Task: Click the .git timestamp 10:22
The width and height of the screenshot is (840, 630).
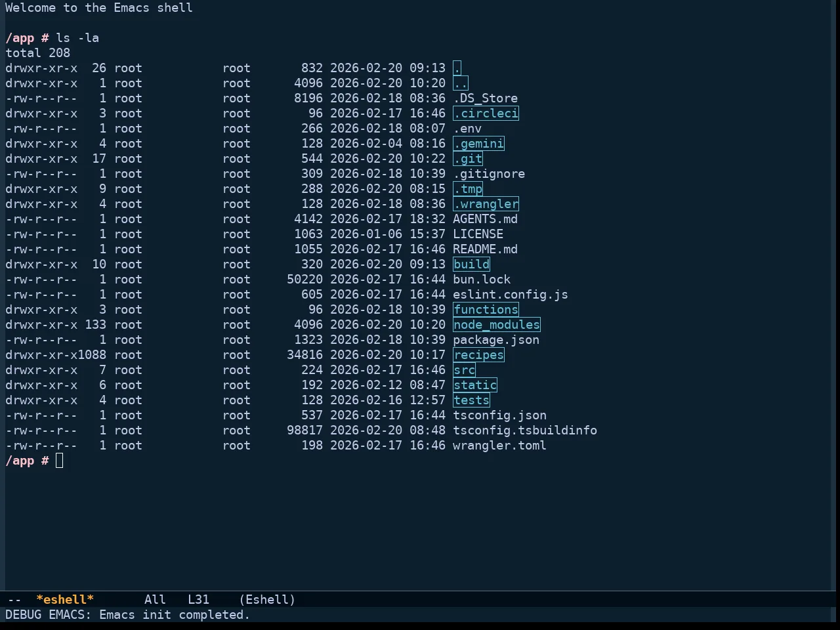Action: 427,159
